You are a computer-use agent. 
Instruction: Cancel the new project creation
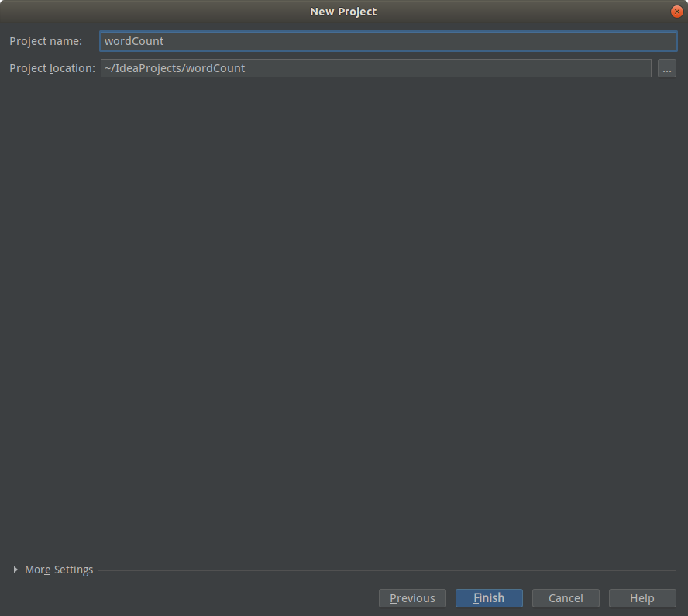566,598
